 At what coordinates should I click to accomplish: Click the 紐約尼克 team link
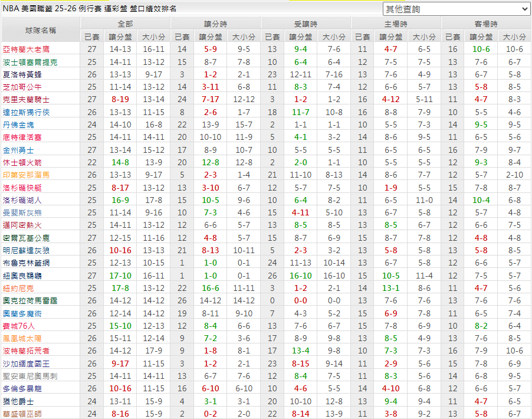click(x=18, y=288)
